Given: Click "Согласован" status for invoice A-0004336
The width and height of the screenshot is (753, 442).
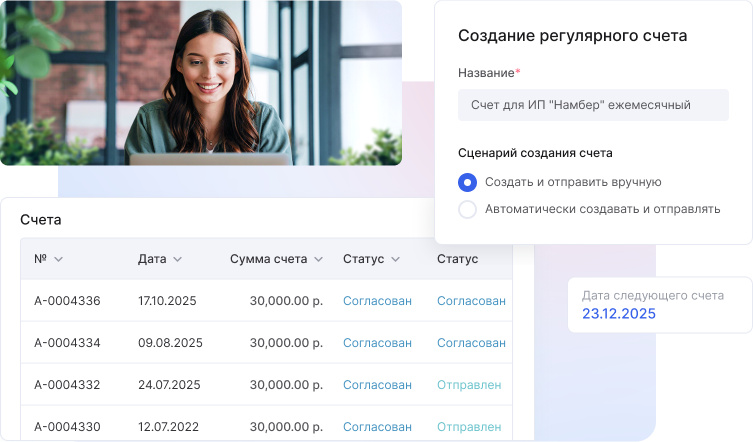Looking at the screenshot, I should coord(377,301).
